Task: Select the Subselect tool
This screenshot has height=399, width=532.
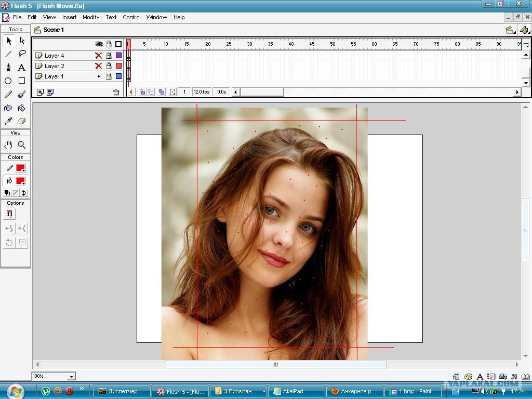Action: pyautogui.click(x=22, y=41)
